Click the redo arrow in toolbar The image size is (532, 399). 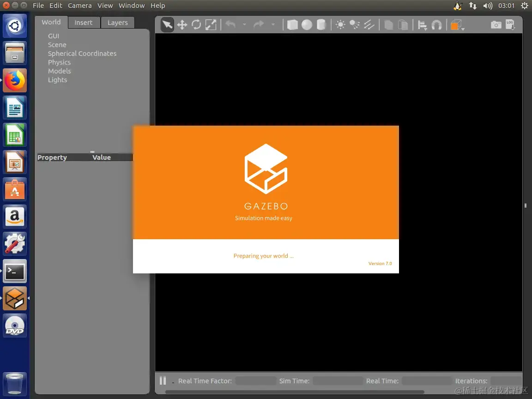point(259,24)
